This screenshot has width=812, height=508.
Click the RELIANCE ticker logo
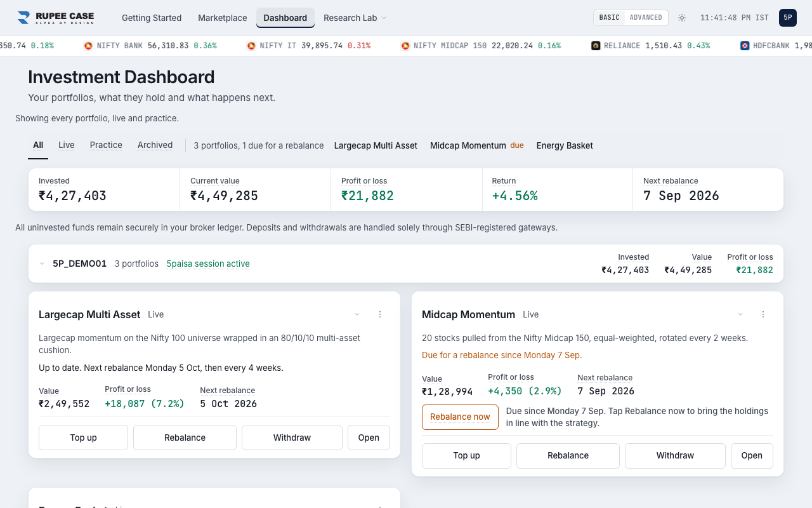(x=596, y=46)
